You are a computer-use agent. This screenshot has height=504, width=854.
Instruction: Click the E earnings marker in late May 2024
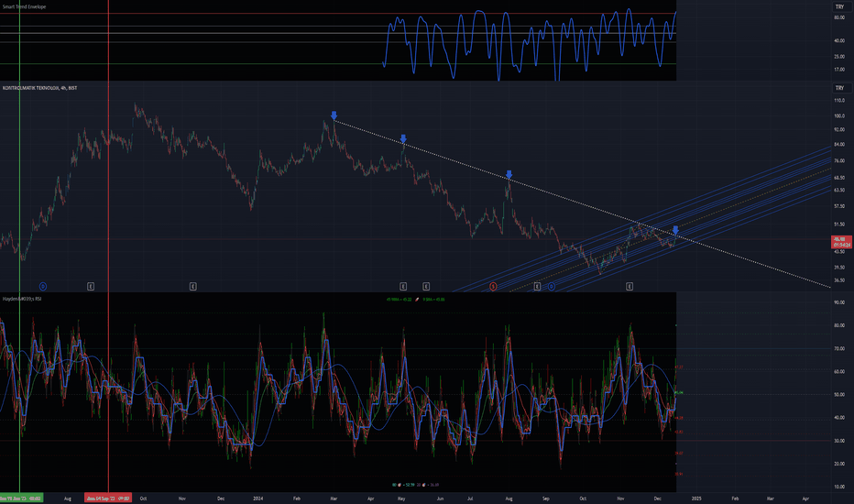(x=426, y=287)
